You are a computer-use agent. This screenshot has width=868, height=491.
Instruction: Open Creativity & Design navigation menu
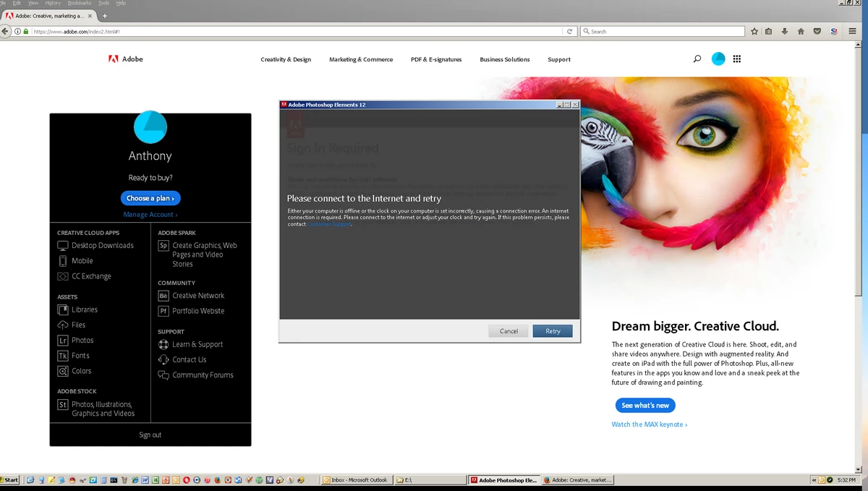(286, 59)
